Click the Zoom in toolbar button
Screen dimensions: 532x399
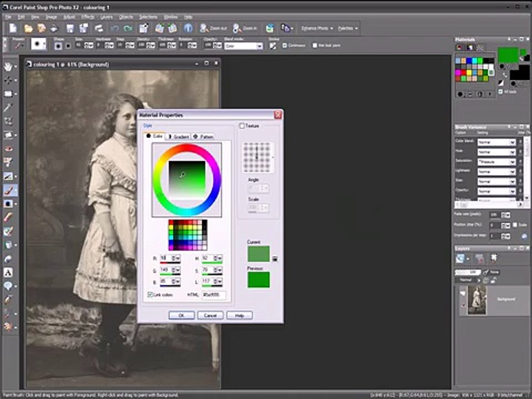(244, 28)
